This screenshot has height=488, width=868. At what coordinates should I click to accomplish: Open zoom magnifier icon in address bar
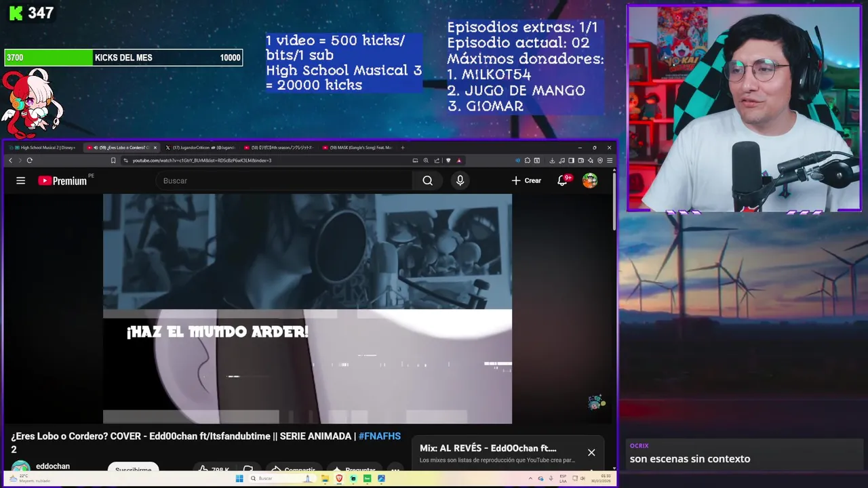tap(426, 160)
